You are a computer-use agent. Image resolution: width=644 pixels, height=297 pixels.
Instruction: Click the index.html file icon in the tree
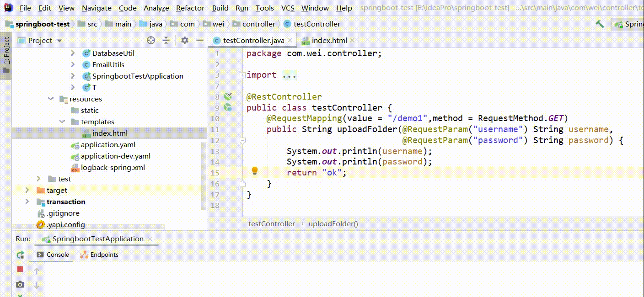(x=86, y=133)
